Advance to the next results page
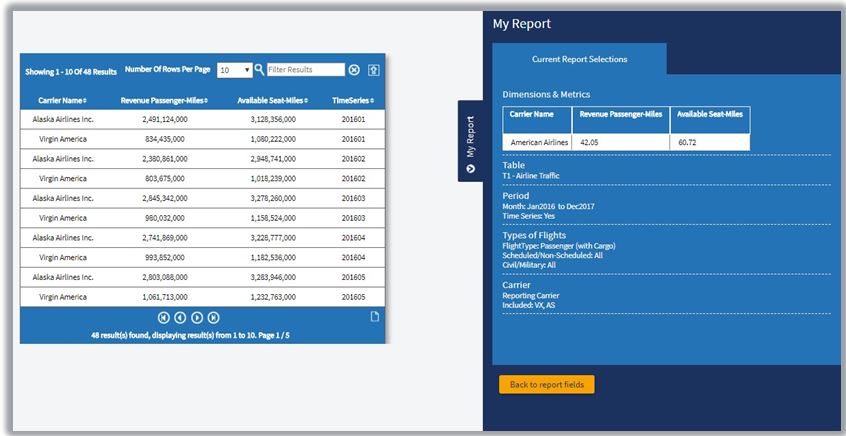 click(197, 318)
